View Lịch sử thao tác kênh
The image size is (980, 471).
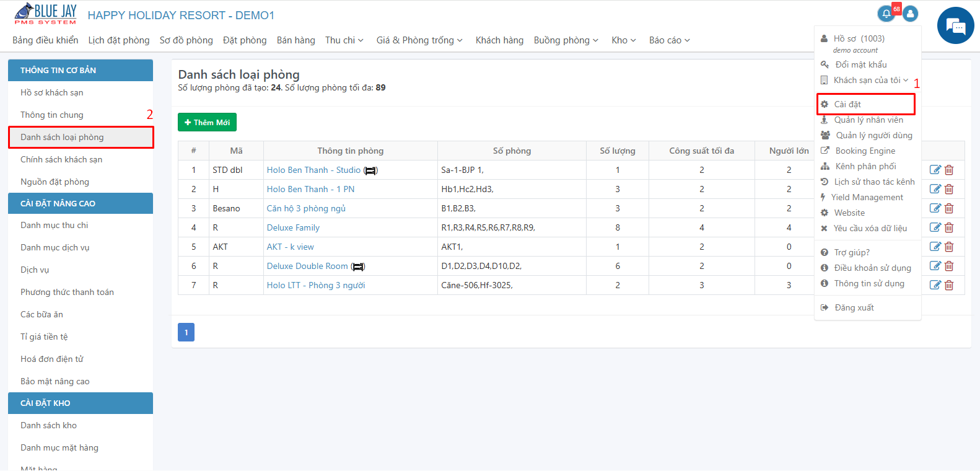pyautogui.click(x=874, y=182)
